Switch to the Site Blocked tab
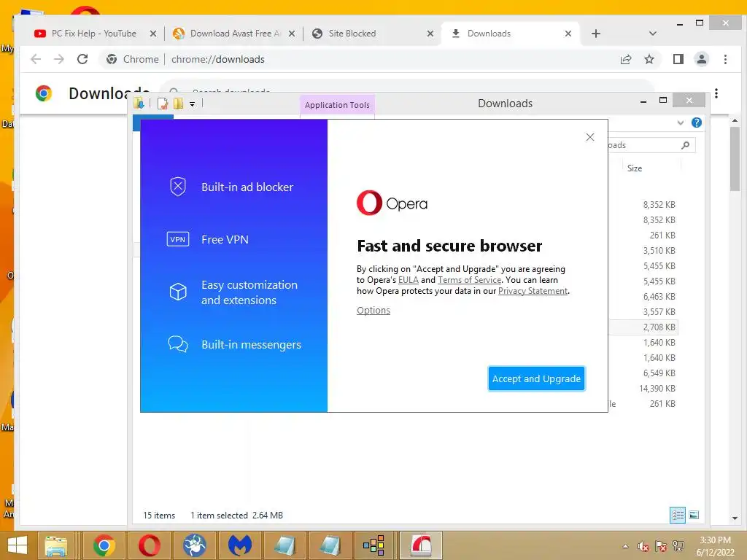747x560 pixels. click(352, 34)
